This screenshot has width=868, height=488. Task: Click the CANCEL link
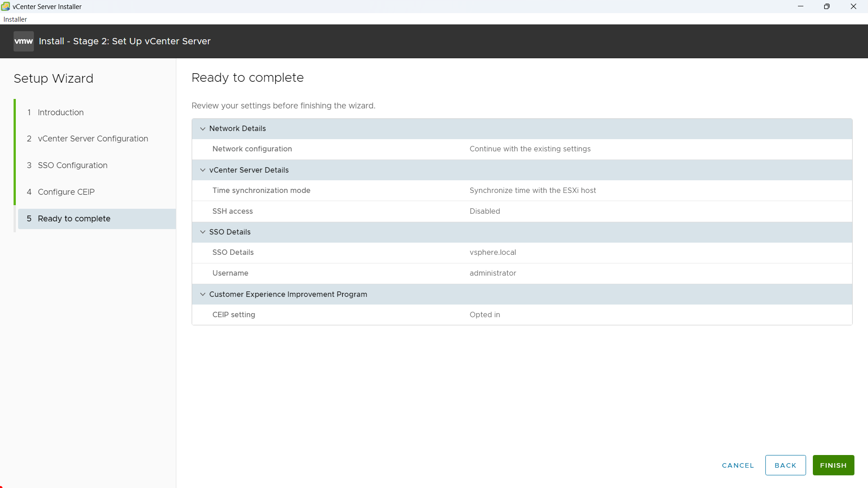click(738, 465)
